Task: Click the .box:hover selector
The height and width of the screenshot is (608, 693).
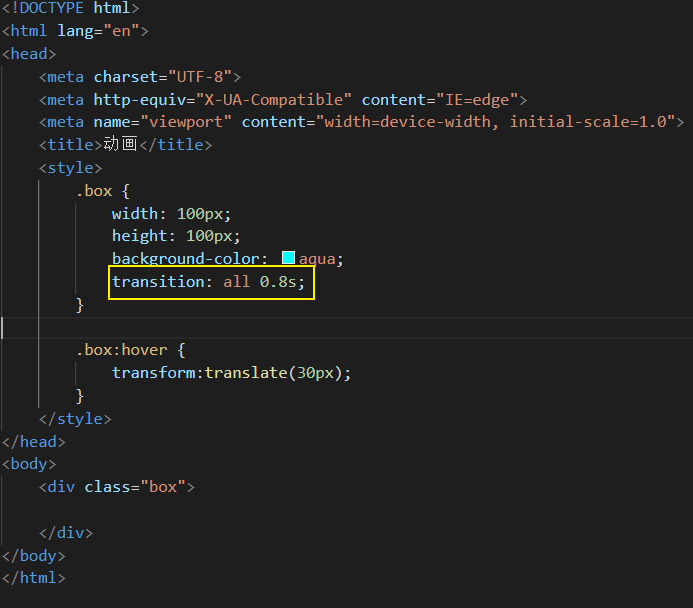Action: click(x=122, y=350)
